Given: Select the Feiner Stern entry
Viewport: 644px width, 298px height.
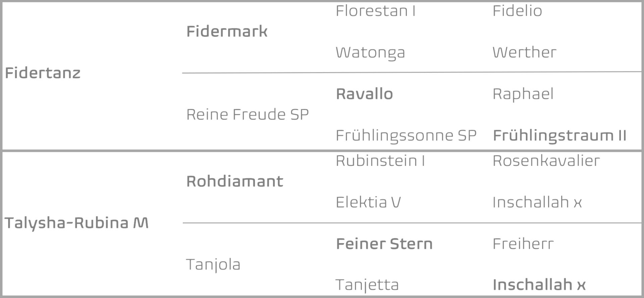Looking at the screenshot, I should [x=384, y=244].
